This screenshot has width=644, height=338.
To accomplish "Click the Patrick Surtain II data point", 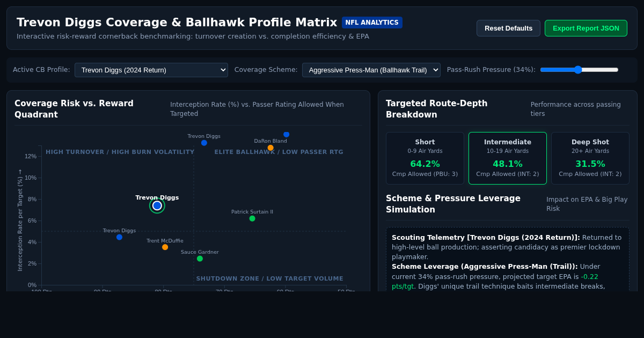I will coord(252,218).
